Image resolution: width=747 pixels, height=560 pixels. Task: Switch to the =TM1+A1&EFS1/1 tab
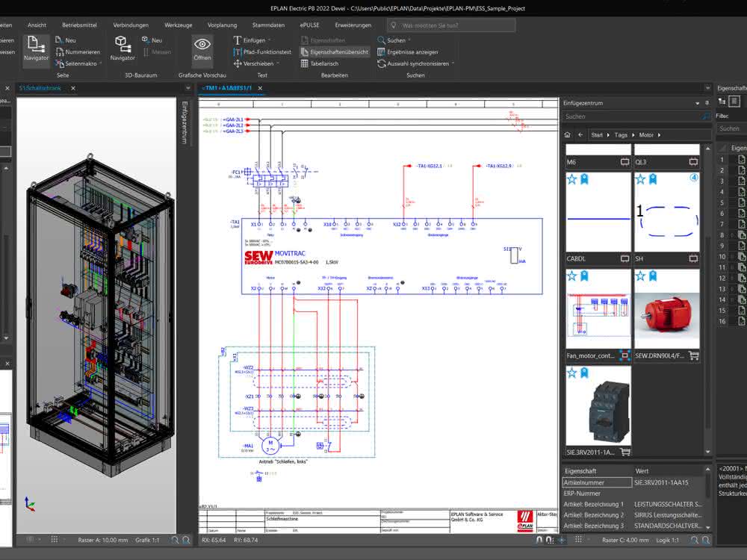(227, 88)
